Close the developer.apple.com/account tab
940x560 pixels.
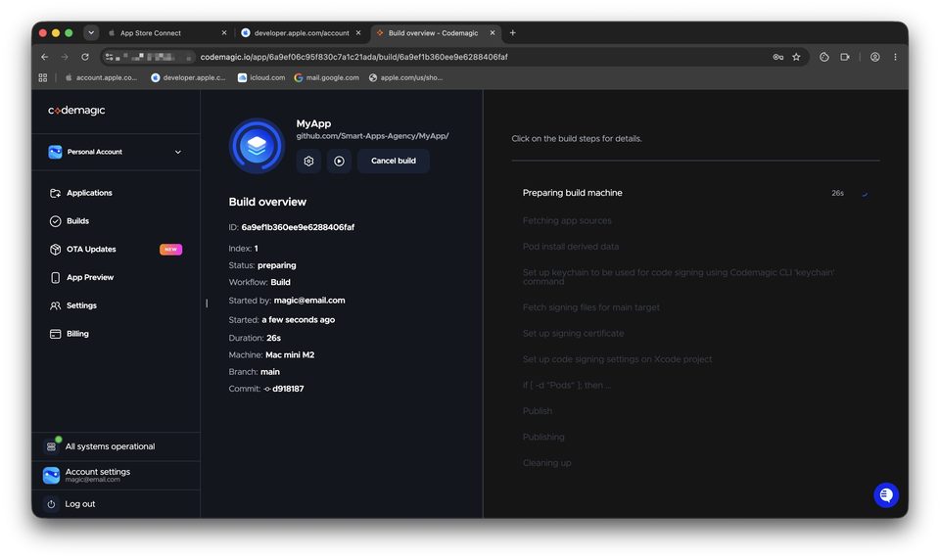click(358, 33)
